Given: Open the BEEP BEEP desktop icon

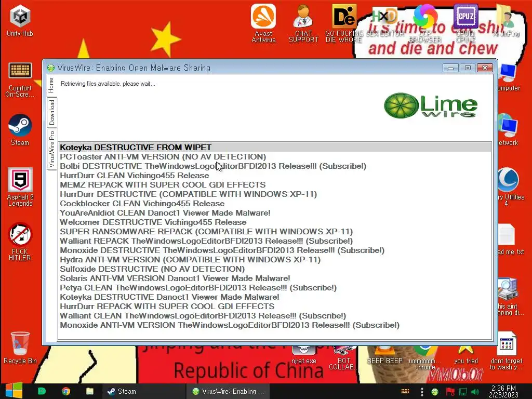Looking at the screenshot, I should pos(385,355).
